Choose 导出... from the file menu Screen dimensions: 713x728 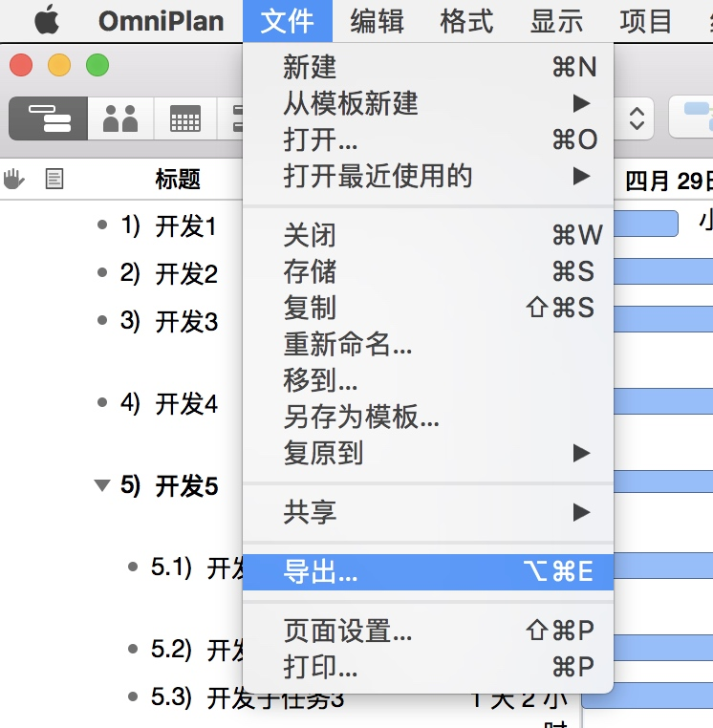428,572
